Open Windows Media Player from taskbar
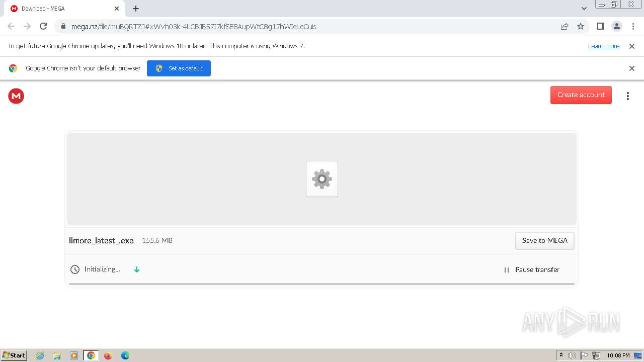Viewport: 644px width, 362px height. tap(74, 355)
